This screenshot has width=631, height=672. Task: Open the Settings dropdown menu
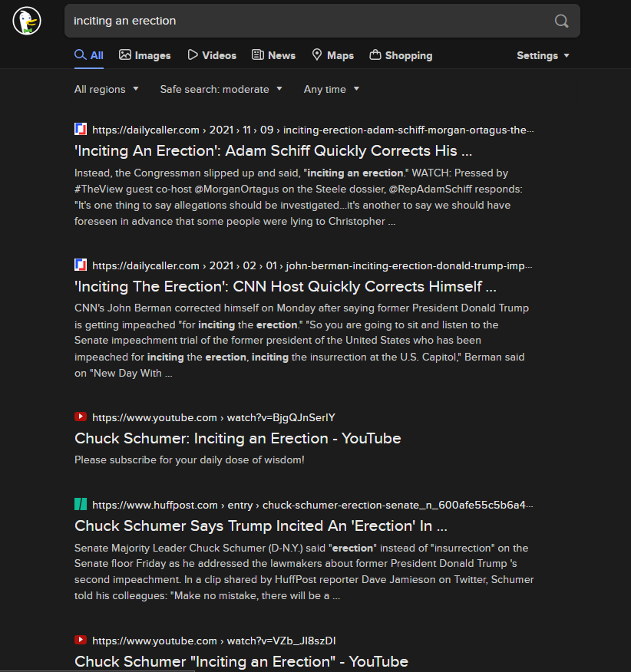[x=543, y=55]
